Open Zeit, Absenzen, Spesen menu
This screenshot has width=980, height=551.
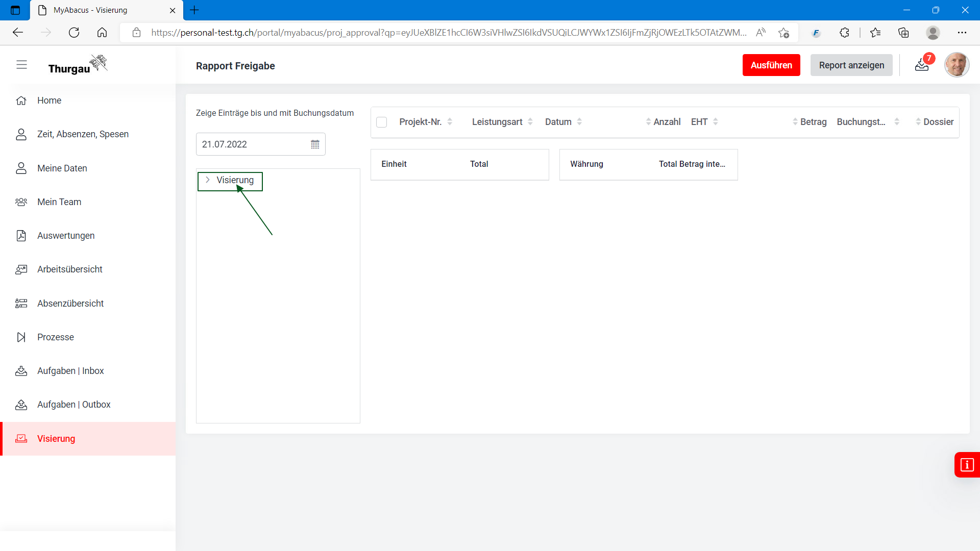[83, 134]
